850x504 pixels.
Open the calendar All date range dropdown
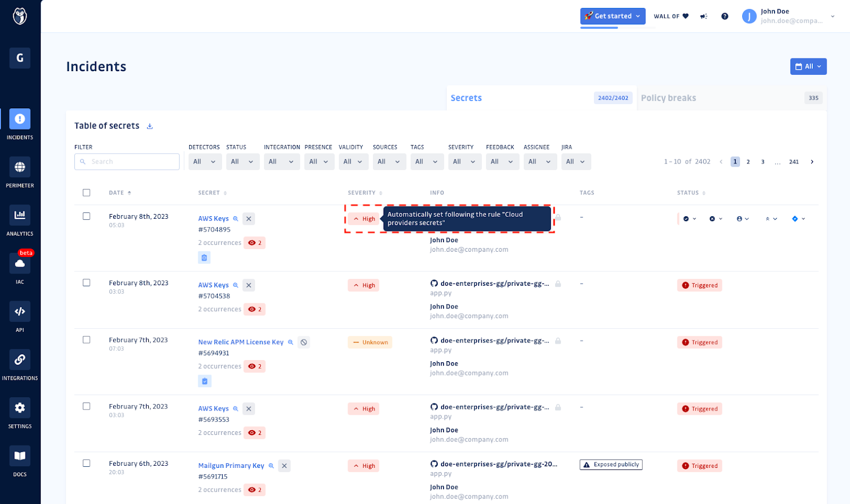808,66
